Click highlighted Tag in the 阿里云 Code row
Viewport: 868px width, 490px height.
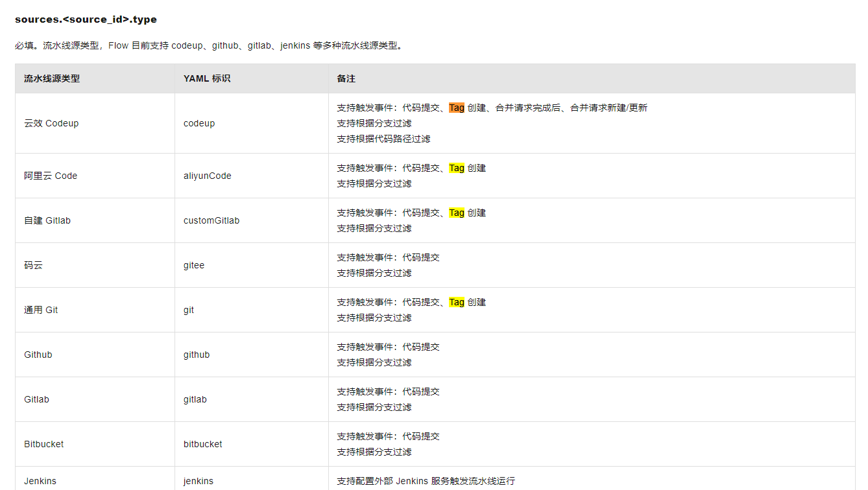point(457,168)
